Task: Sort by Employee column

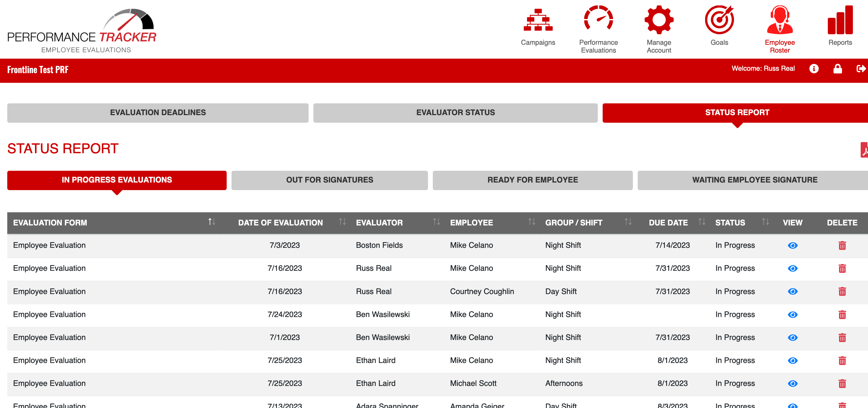Action: pos(531,222)
